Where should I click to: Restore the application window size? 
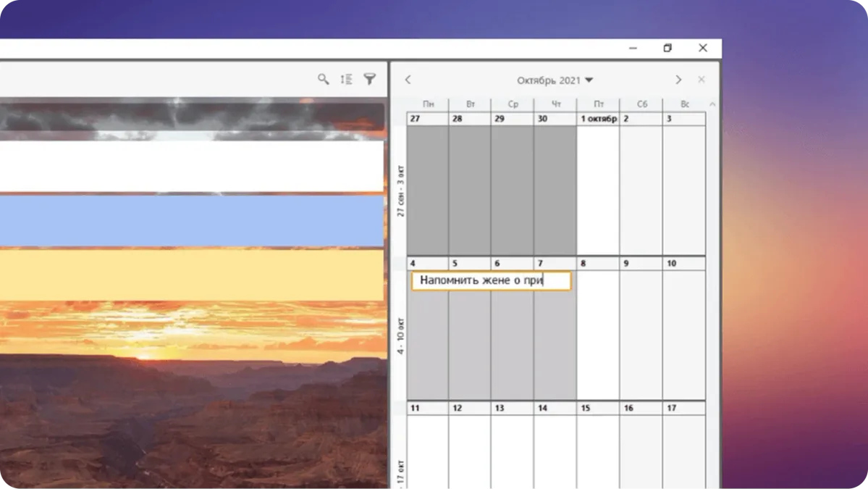[667, 48]
